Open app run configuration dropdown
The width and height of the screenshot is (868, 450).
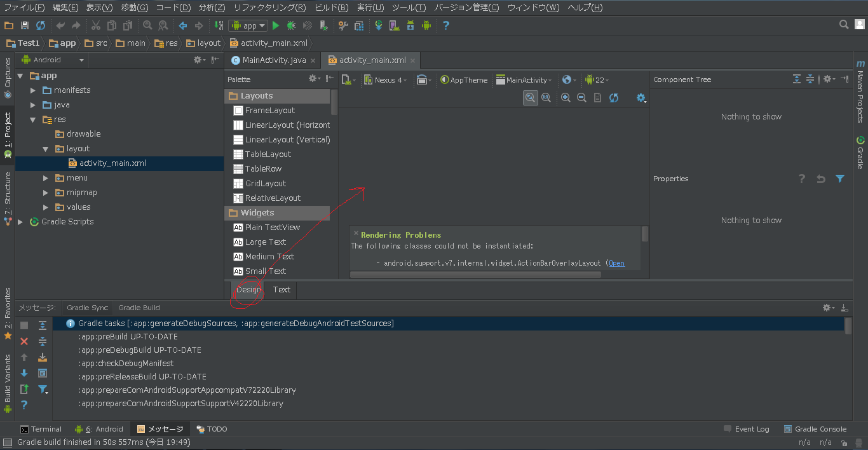coord(248,25)
